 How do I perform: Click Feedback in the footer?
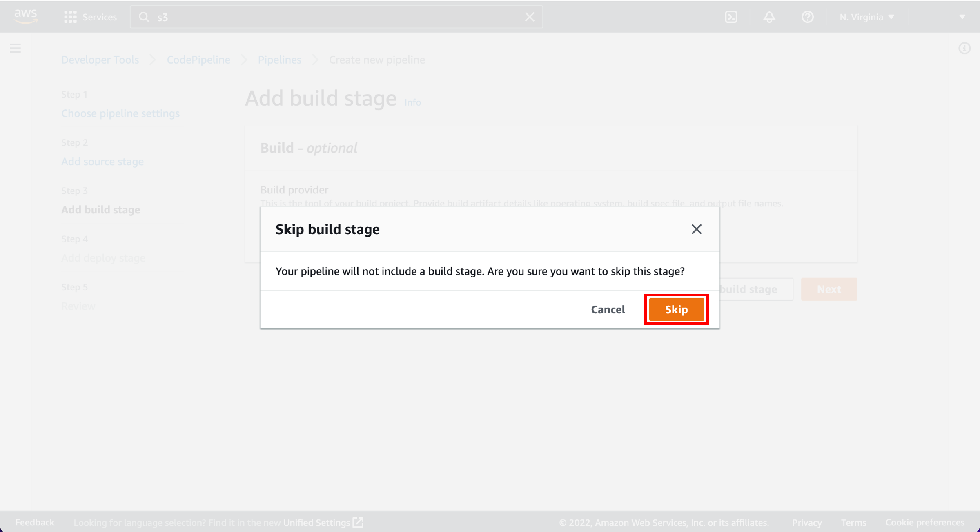(35, 522)
